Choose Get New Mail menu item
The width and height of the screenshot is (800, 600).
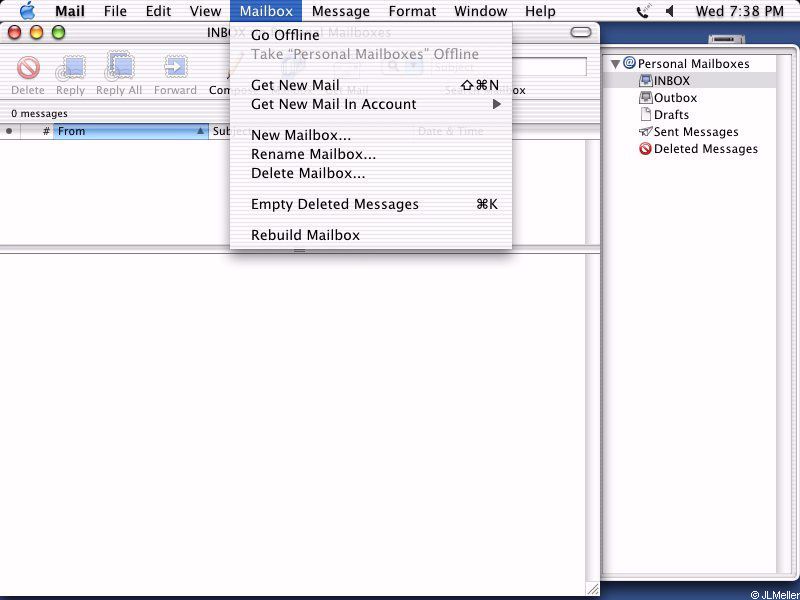[371, 85]
